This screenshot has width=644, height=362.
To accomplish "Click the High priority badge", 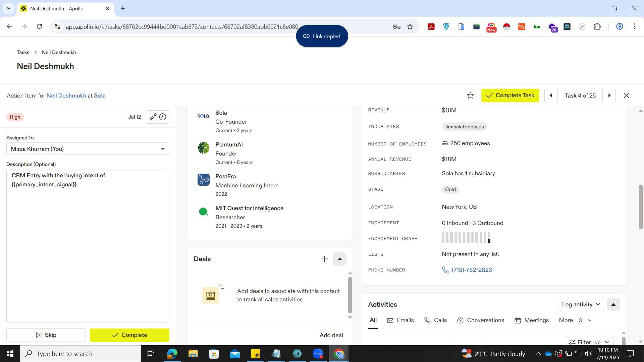I will tap(15, 117).
